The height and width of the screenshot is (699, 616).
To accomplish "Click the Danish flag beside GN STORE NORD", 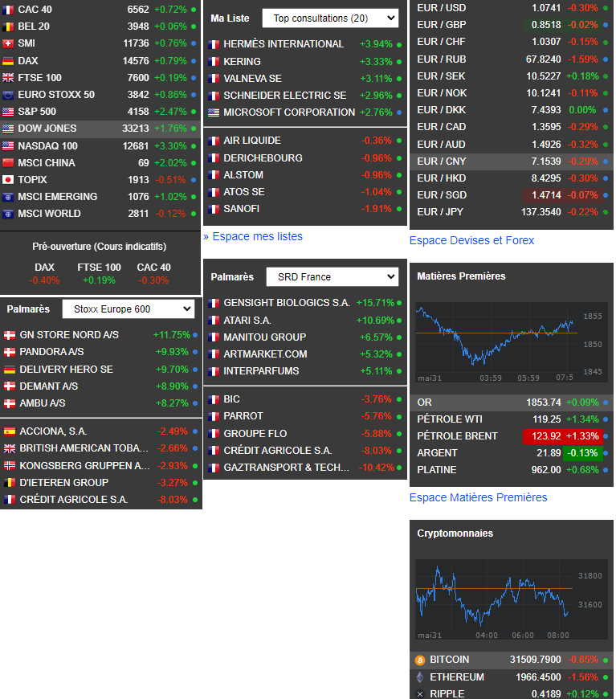I will tap(10, 335).
